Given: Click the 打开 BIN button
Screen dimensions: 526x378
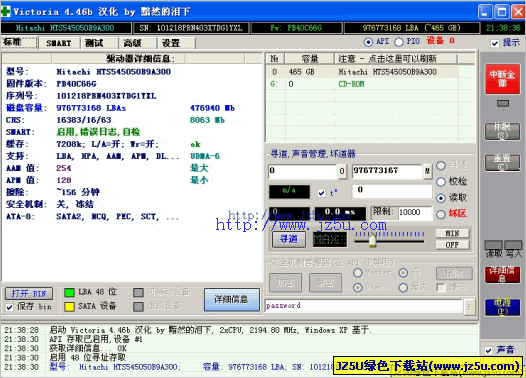Looking at the screenshot, I should (x=29, y=294).
